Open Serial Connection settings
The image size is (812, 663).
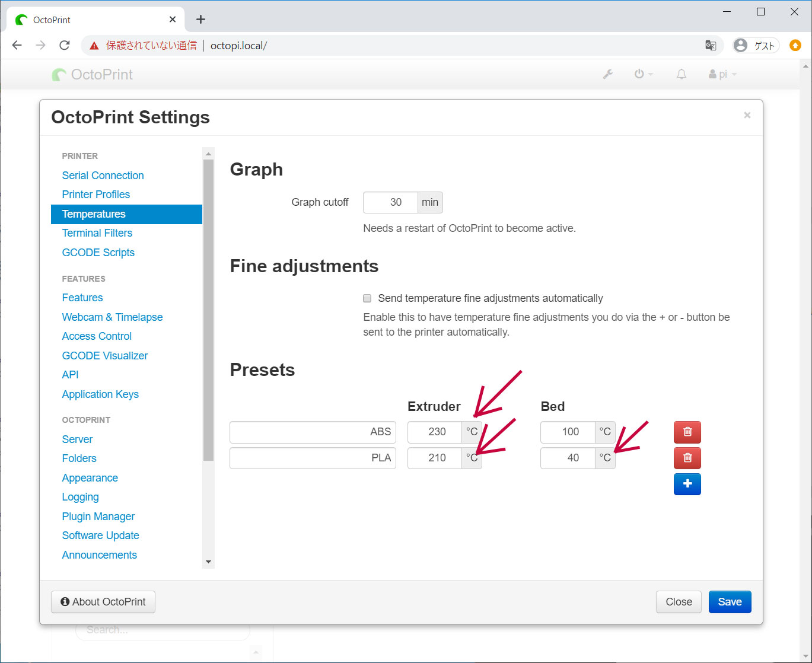(103, 176)
